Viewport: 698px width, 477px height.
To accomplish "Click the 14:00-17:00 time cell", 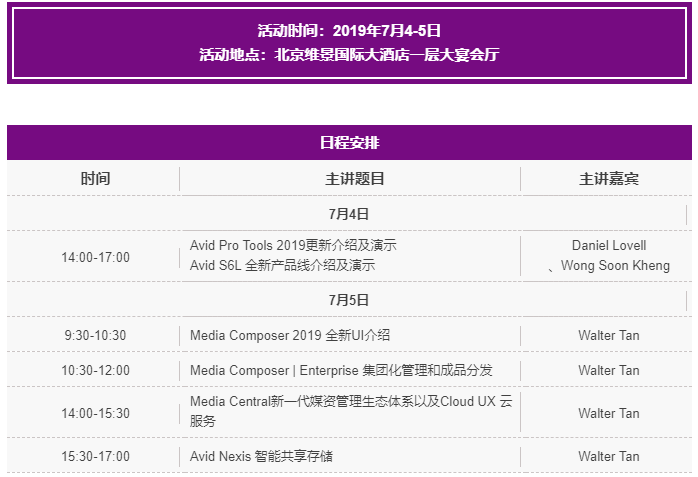I will 95,257.
